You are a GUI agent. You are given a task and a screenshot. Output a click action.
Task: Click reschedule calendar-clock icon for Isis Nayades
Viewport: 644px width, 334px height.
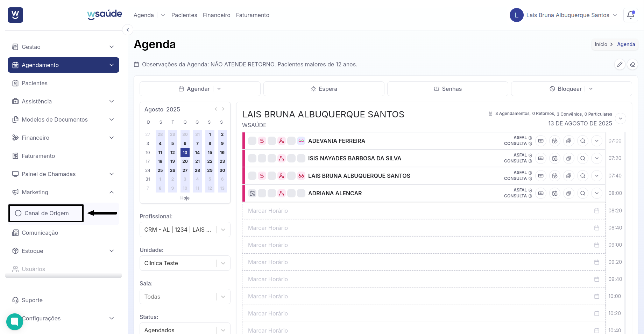pos(555,158)
